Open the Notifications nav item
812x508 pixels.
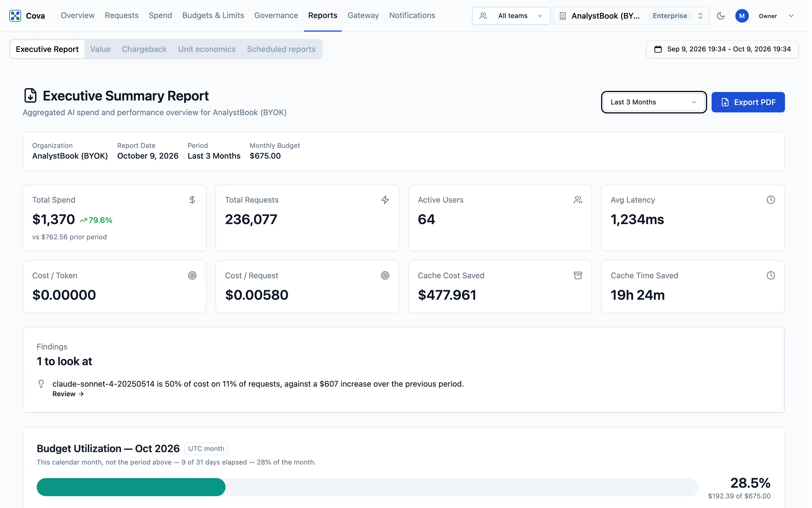tap(412, 16)
